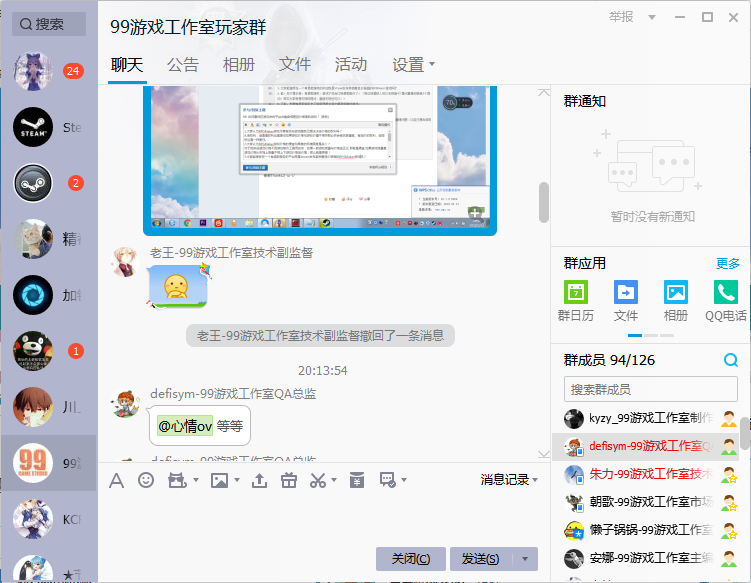Switch to the 公告 tab
Viewport: 751px width, 583px height.
coord(183,65)
